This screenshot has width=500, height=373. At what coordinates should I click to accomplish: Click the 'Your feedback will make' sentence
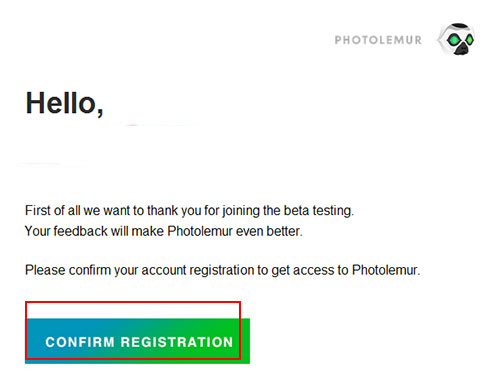click(x=164, y=231)
